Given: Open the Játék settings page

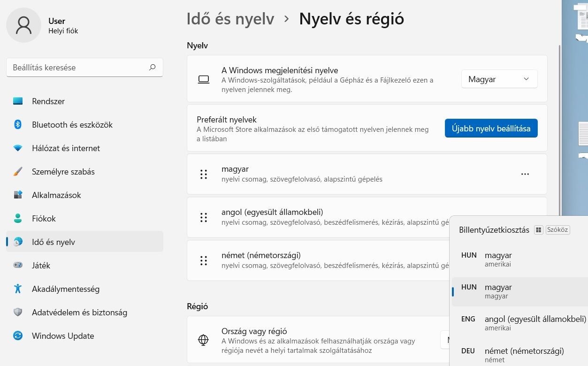Looking at the screenshot, I should 41,266.
